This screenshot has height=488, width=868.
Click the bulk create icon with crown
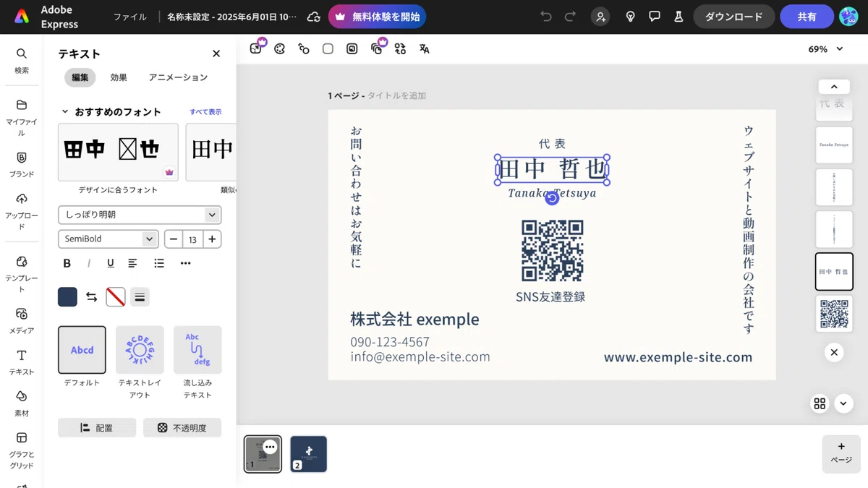(377, 48)
